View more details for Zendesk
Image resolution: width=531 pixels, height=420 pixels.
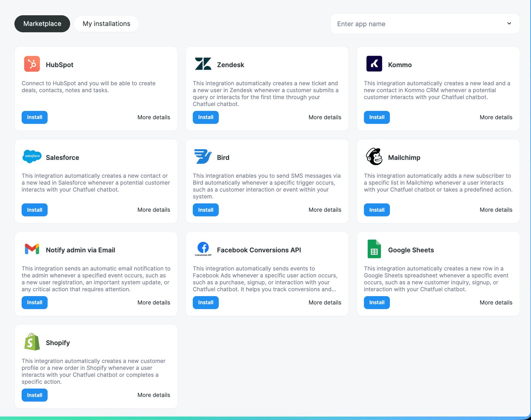pyautogui.click(x=325, y=117)
